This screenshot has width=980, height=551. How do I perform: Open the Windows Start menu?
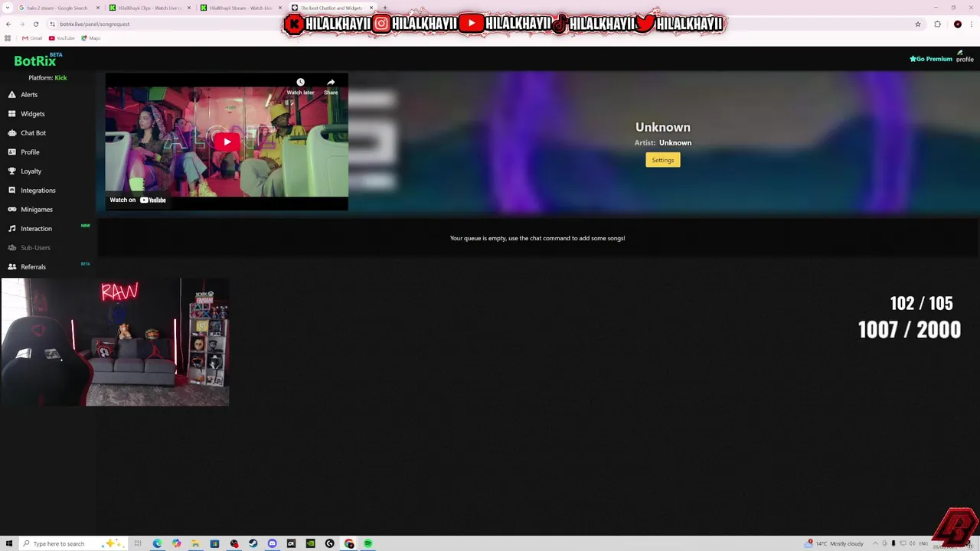coord(8,543)
